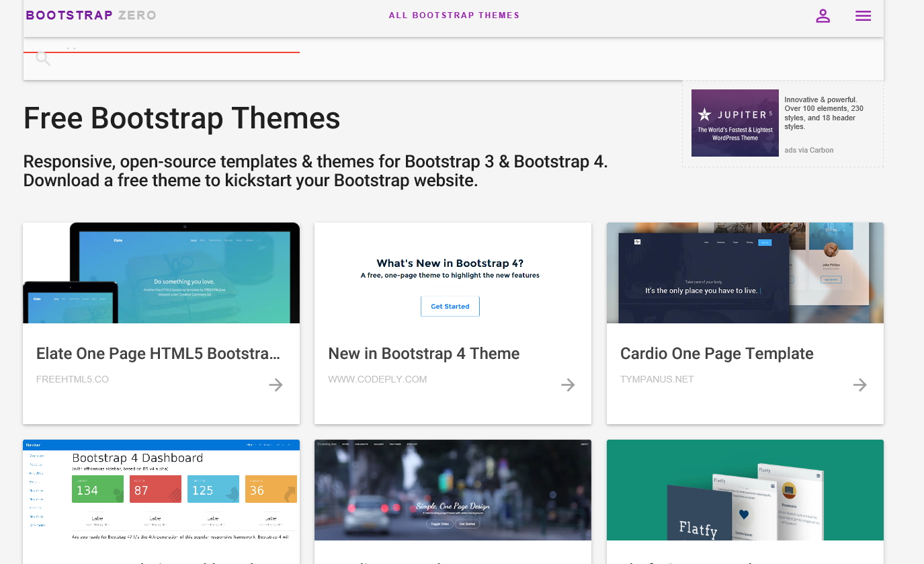The width and height of the screenshot is (924, 564).
Task: Click the Free Bootstrap Themes heading
Action: (x=182, y=118)
